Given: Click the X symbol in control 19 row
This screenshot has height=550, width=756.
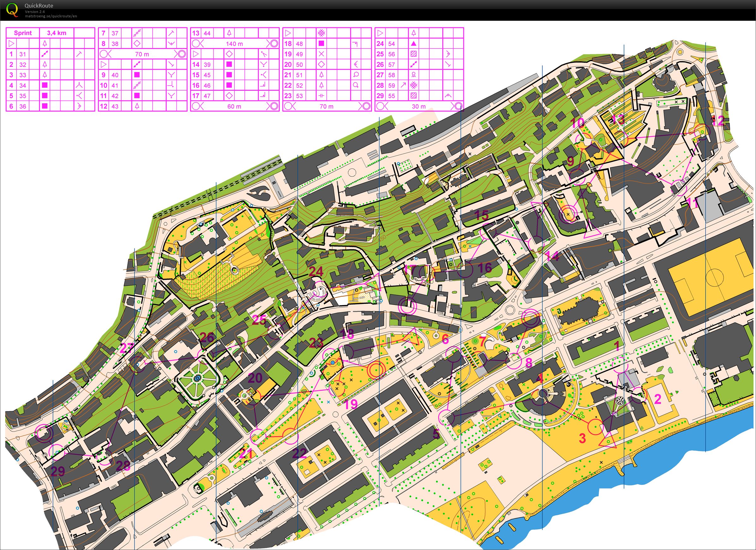Looking at the screenshot, I should 321,54.
